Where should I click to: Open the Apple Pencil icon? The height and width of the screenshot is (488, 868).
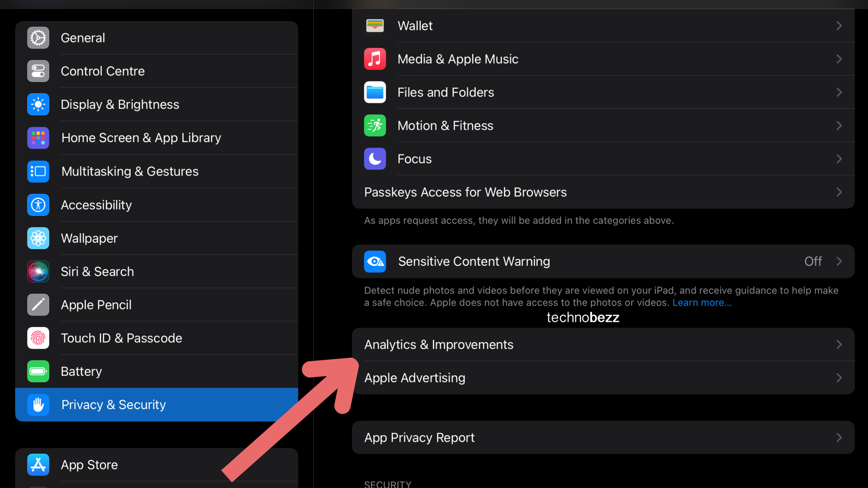pos(38,305)
